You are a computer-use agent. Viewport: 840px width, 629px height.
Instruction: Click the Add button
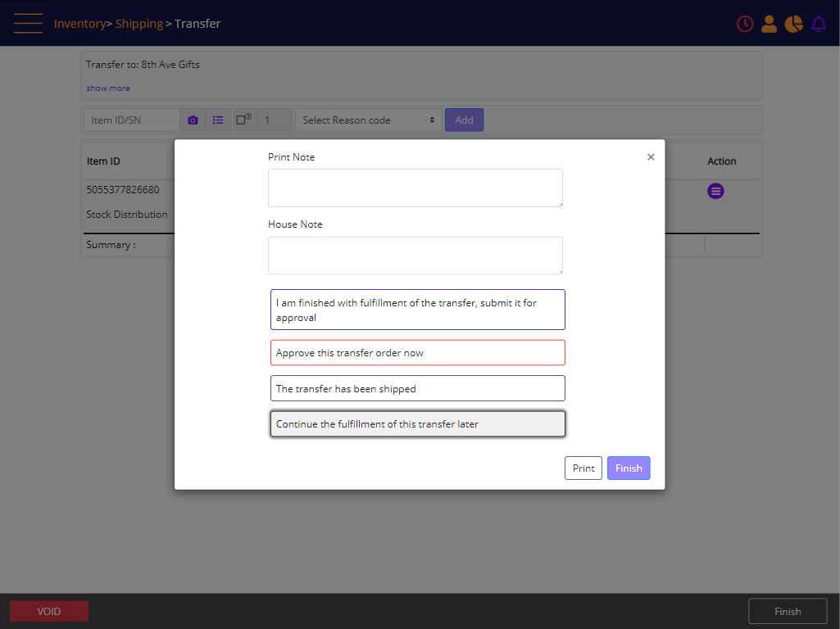[464, 120]
